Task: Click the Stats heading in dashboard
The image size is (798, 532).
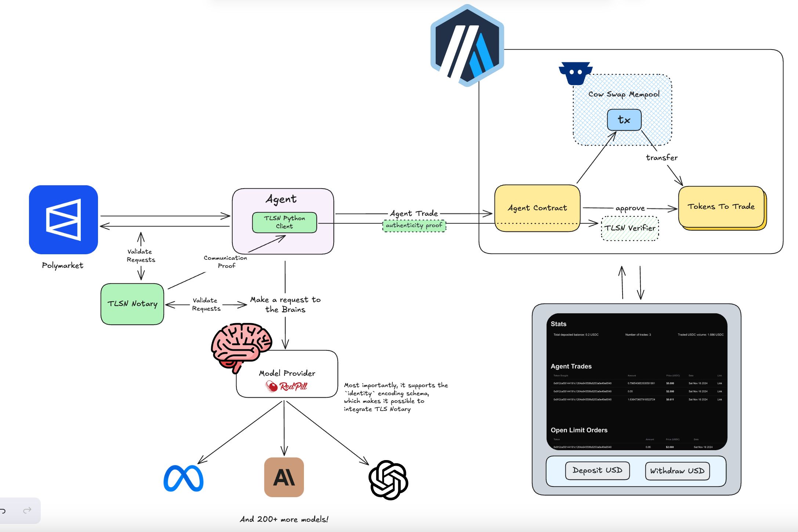Action: coord(558,324)
